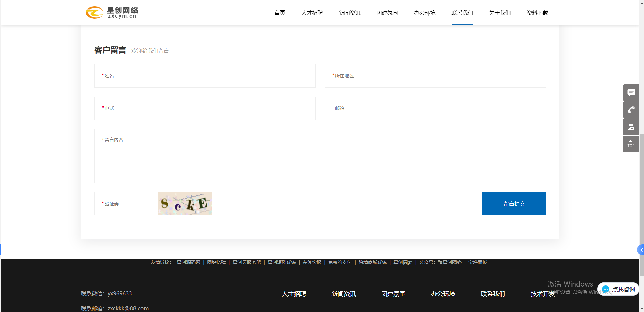
Task: Click the message chat icon in right sidebar
Action: [631, 93]
